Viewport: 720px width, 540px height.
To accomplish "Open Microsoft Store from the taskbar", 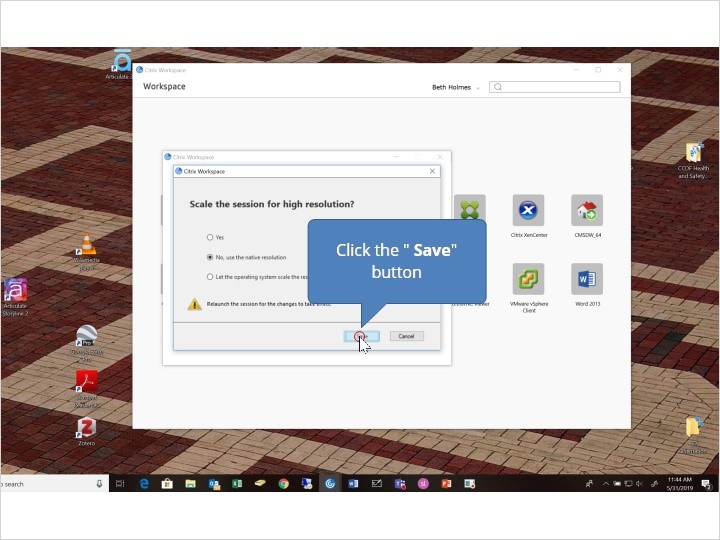I will point(167,484).
